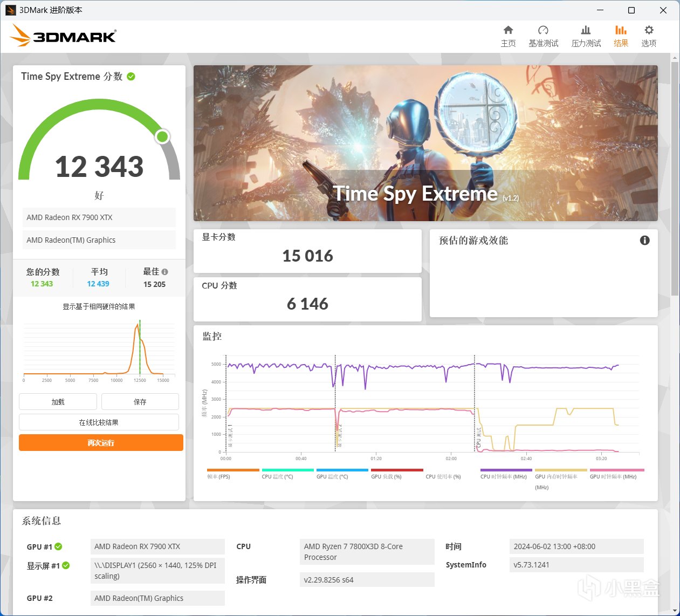Click 显卡测试 2 marker line in monitoring chart
The height and width of the screenshot is (616, 680).
tap(335, 403)
